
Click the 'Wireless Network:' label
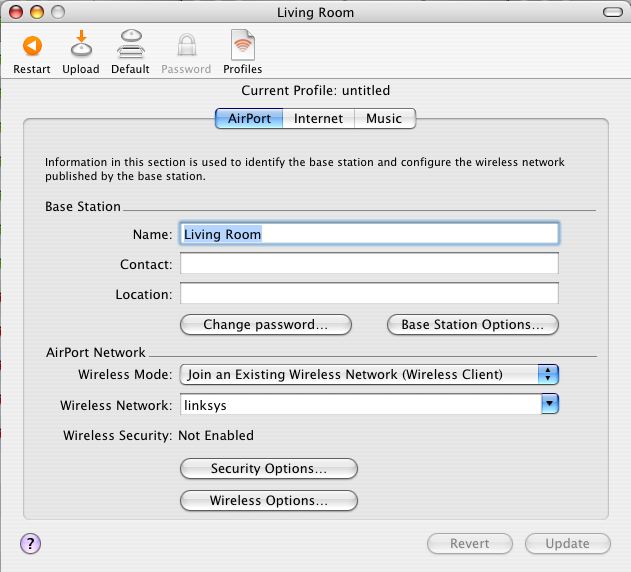[116, 405]
